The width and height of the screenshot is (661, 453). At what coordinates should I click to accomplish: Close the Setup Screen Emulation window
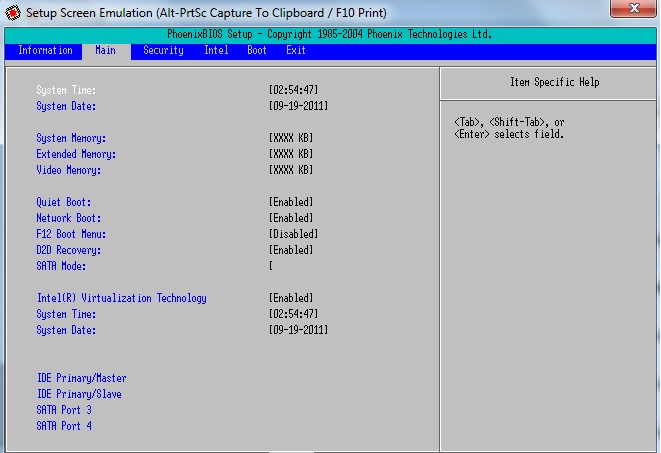click(633, 8)
